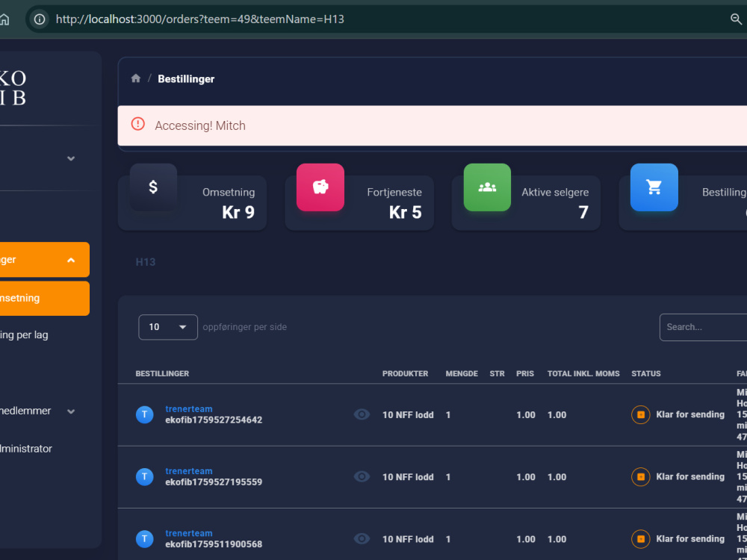747x560 pixels.
Task: Click status icon for order ekofib1759527254642
Action: pos(640,414)
